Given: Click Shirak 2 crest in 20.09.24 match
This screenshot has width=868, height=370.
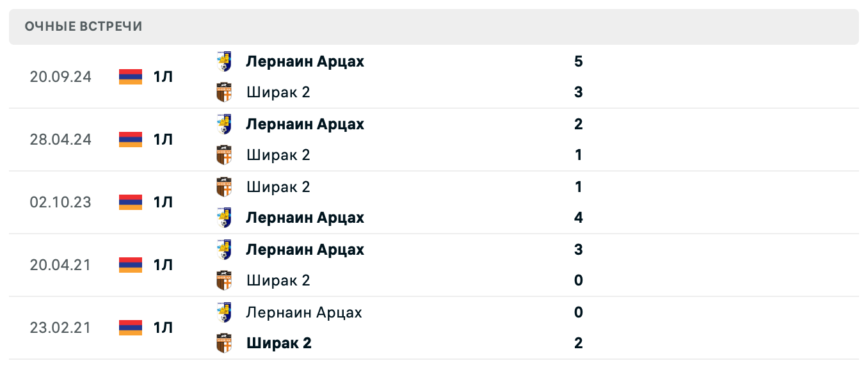Looking at the screenshot, I should [x=224, y=92].
